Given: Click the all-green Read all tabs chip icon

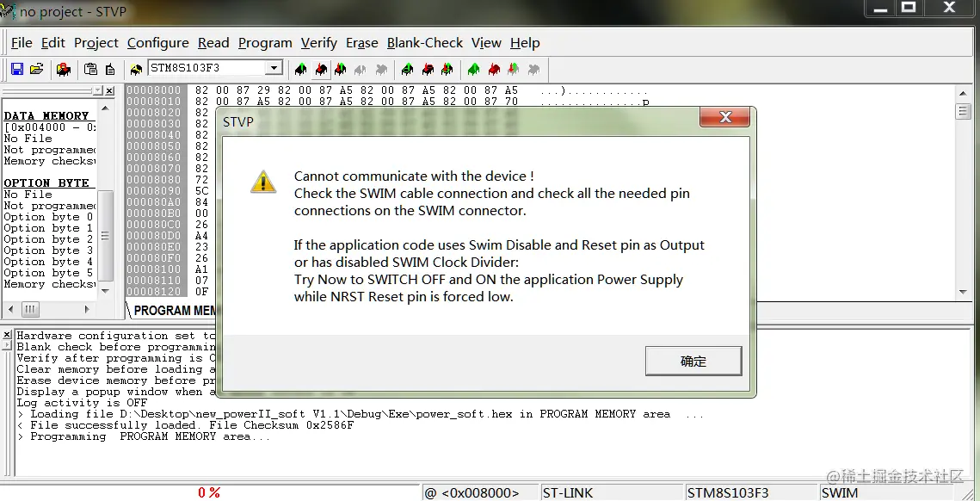Looking at the screenshot, I should (x=474, y=69).
